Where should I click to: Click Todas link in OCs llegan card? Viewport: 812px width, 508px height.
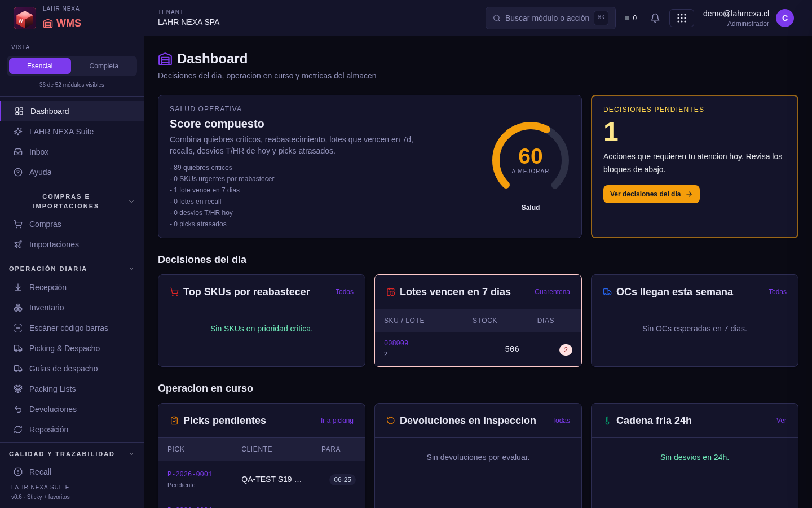tap(778, 292)
